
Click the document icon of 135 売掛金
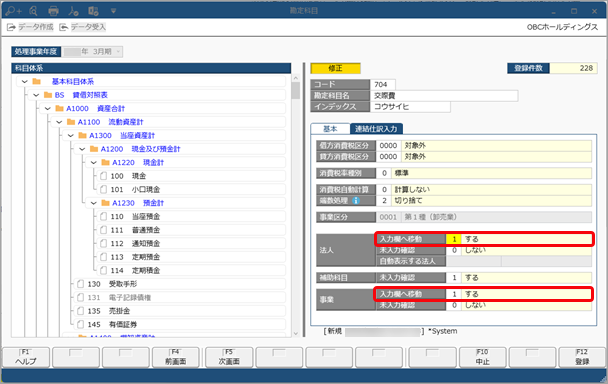[x=80, y=311]
